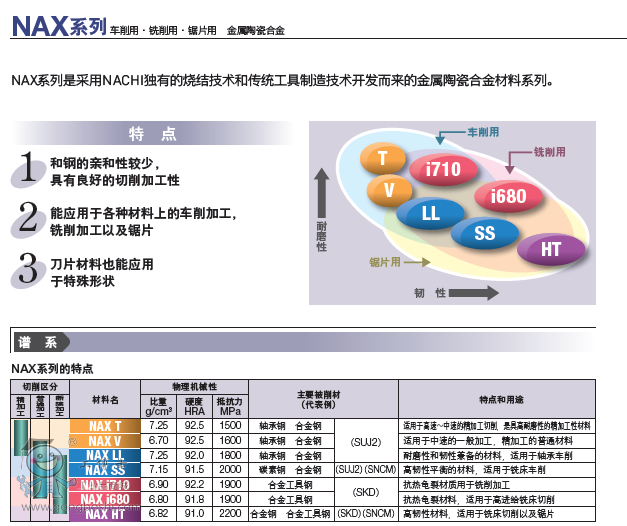This screenshot has height=526, width=627.
Task: Click the 比重 g/cm³ header
Action: click(158, 406)
